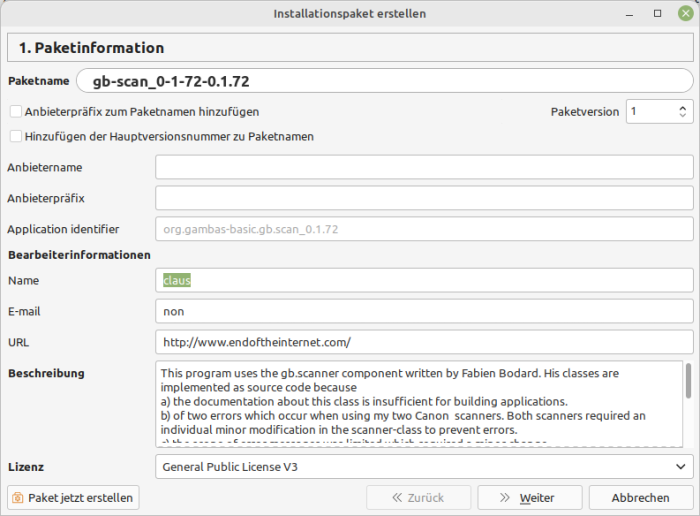The image size is (700, 516).
Task: Select the Anbieterpräfix input field
Action: coord(424,198)
